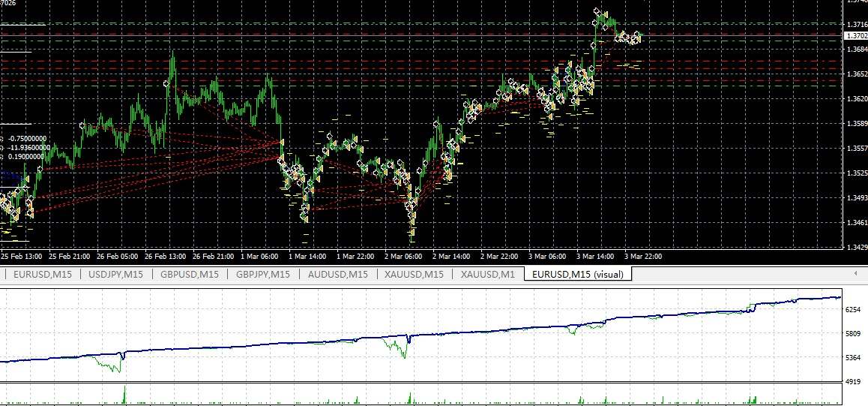
Task: Click the indicator value -0.75000000
Action: tap(27, 139)
